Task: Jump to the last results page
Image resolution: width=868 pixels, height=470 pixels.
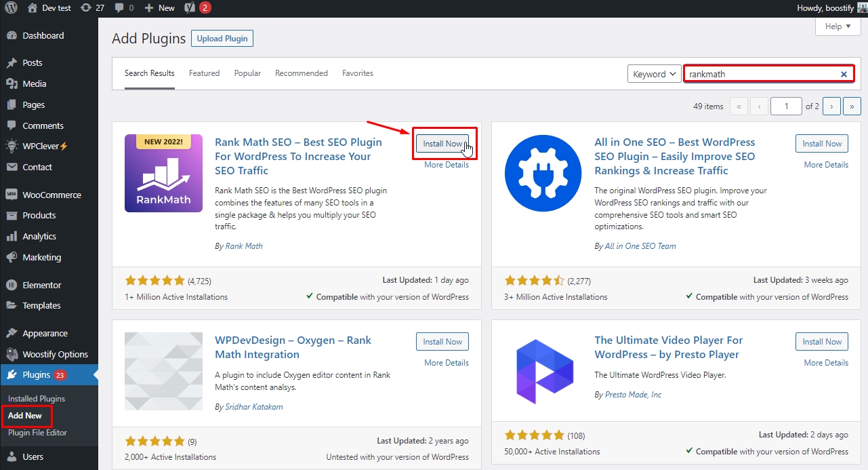Action: pyautogui.click(x=852, y=106)
